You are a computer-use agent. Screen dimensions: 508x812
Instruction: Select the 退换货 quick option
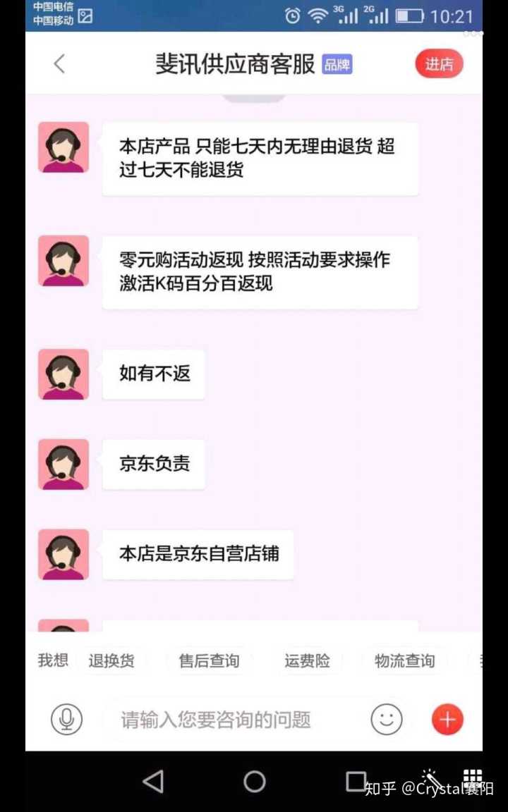point(111,660)
